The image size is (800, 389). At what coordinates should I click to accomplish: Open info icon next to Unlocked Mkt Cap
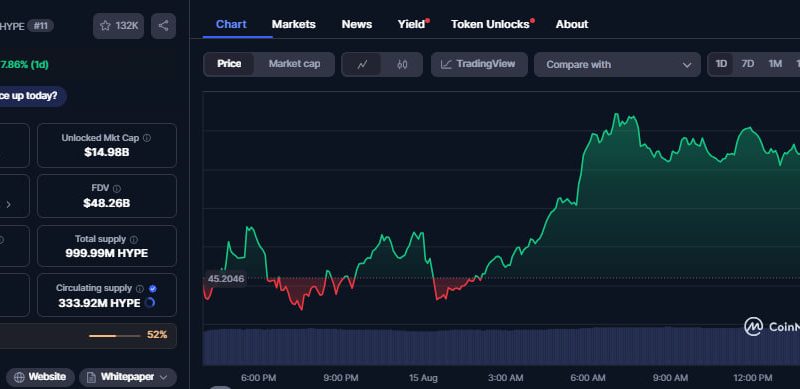(147, 138)
